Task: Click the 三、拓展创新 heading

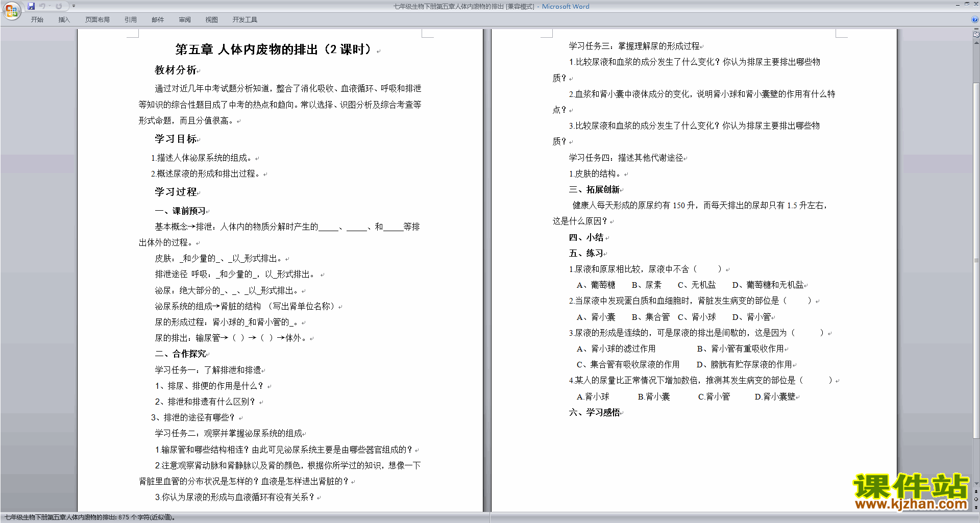Action: [595, 189]
